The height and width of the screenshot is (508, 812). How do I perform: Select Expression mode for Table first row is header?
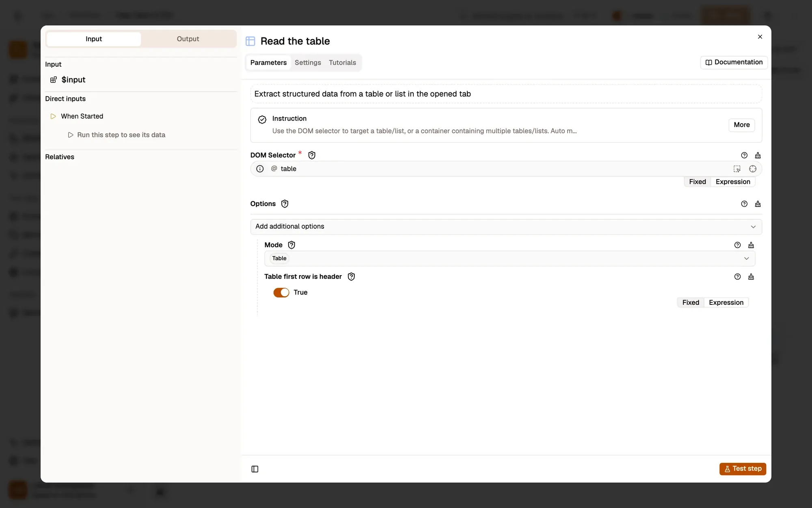click(x=726, y=302)
